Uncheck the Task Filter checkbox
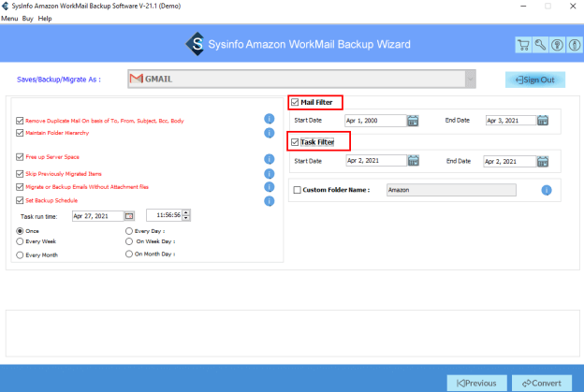584x392 pixels. coord(295,142)
